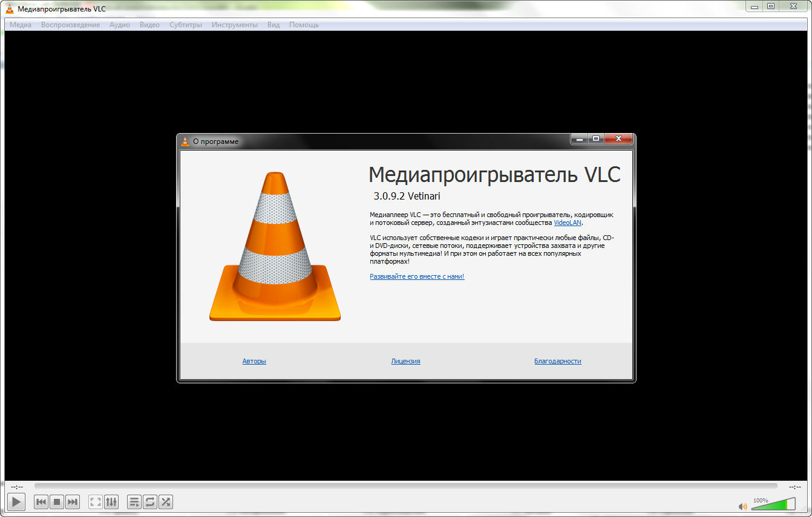Click the 'Развивайте его вместе с нами!' link
This screenshot has height=517, width=812.
417,276
